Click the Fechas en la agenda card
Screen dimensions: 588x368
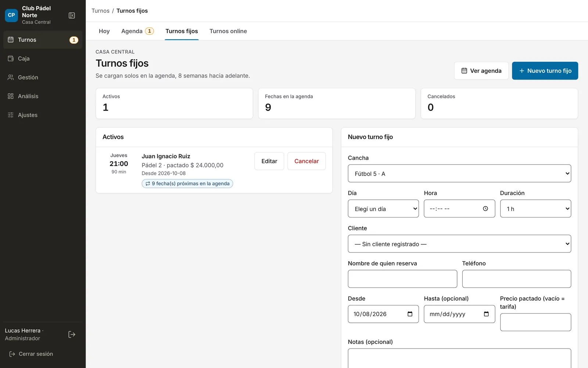[x=337, y=103]
